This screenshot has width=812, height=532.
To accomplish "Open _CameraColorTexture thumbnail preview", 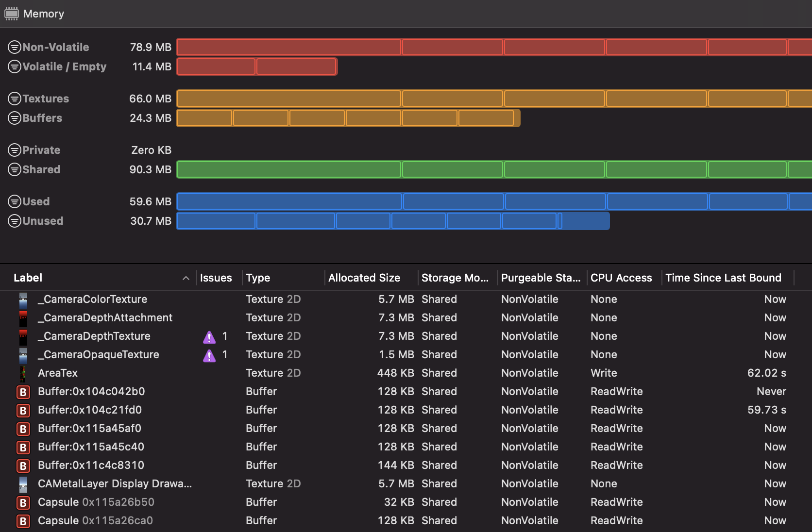I will (23, 299).
